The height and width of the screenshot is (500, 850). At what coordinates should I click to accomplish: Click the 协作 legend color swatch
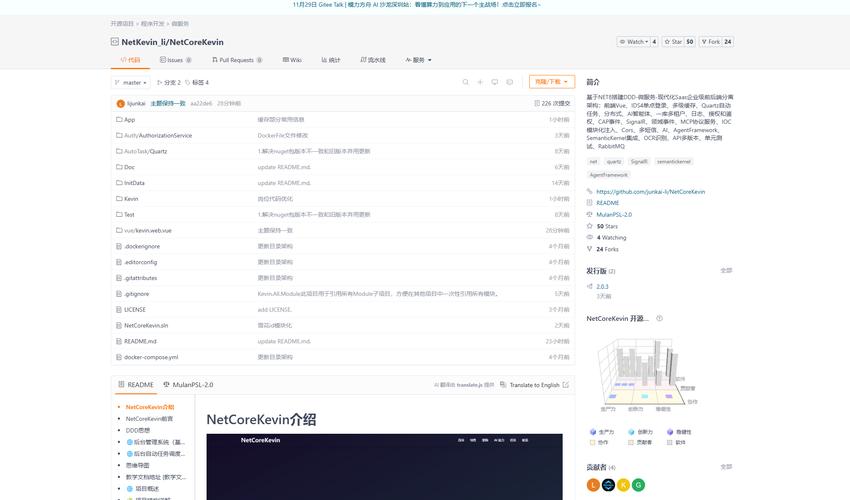pyautogui.click(x=593, y=442)
